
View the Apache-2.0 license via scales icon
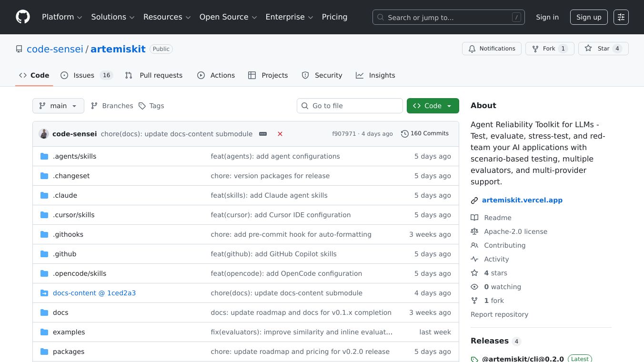474,231
